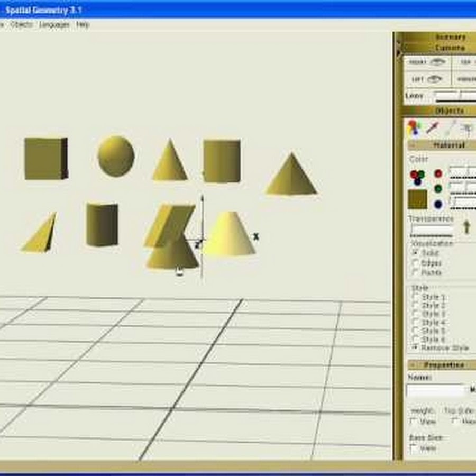Select the Points visualization option
This screenshot has height=476, width=476.
click(x=416, y=272)
